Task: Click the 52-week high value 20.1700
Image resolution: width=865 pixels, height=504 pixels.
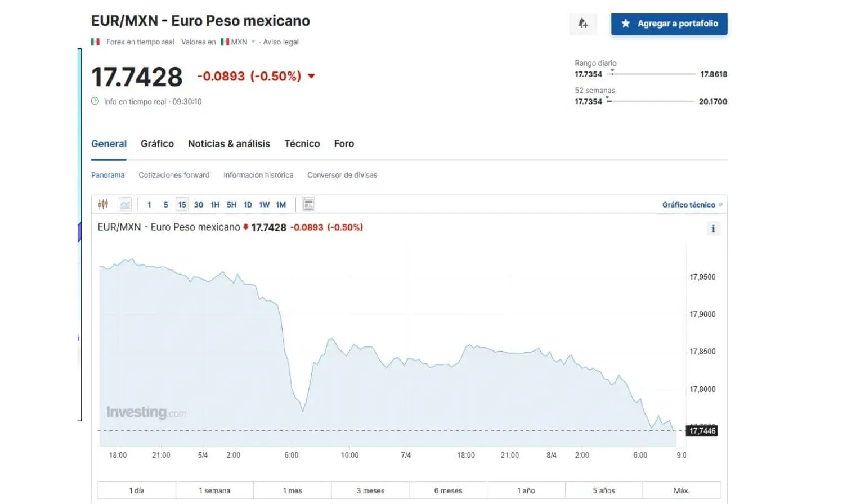Action: click(x=713, y=101)
